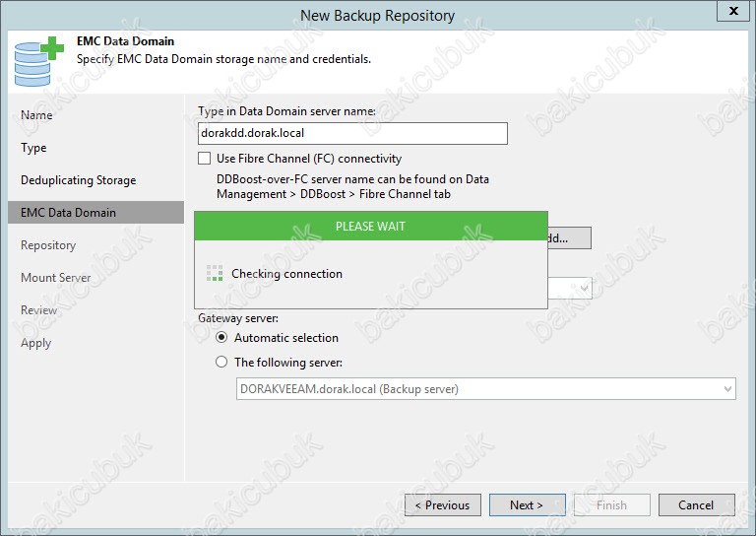Image resolution: width=756 pixels, height=536 pixels.
Task: Click the repository database plus icon
Action: click(x=39, y=61)
